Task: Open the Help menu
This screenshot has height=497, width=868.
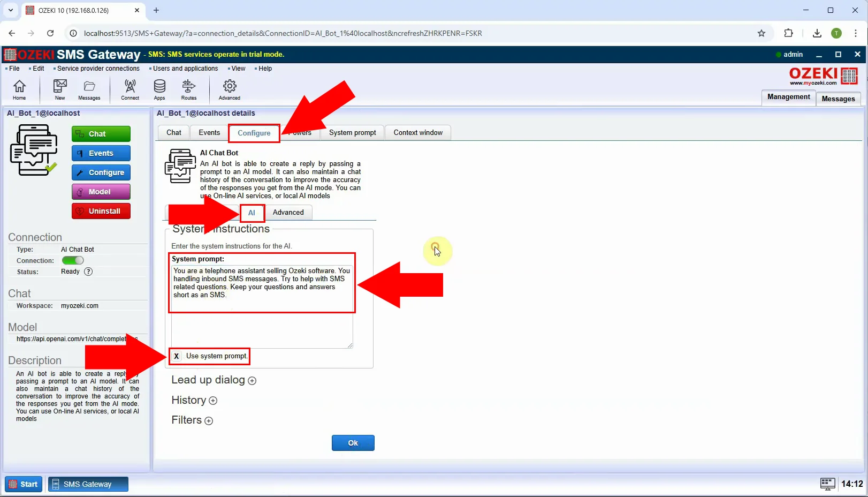Action: coord(265,69)
